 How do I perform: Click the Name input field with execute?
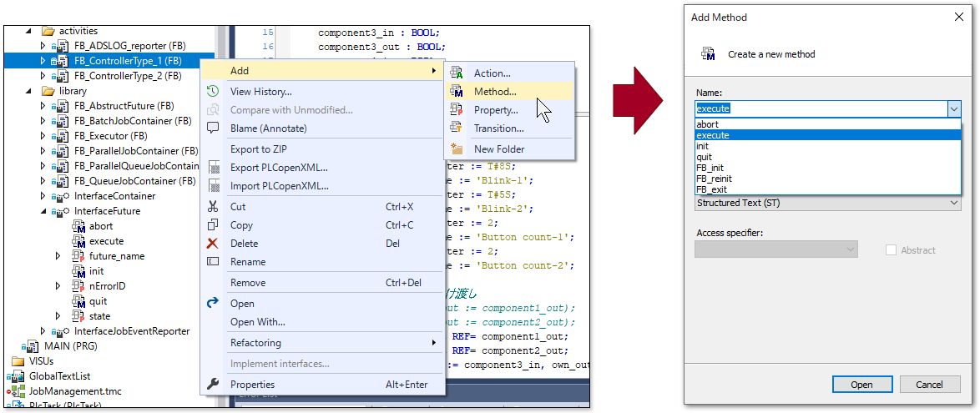[821, 108]
